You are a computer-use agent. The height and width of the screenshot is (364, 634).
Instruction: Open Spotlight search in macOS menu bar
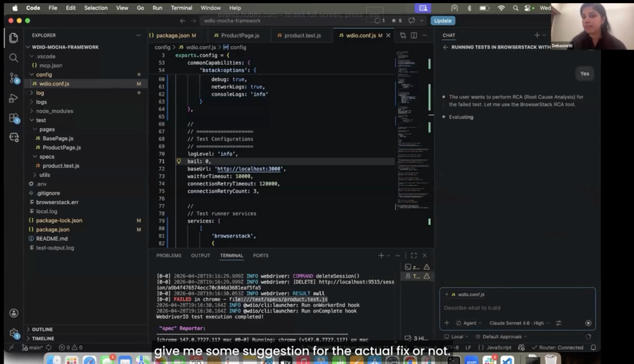(x=515, y=8)
